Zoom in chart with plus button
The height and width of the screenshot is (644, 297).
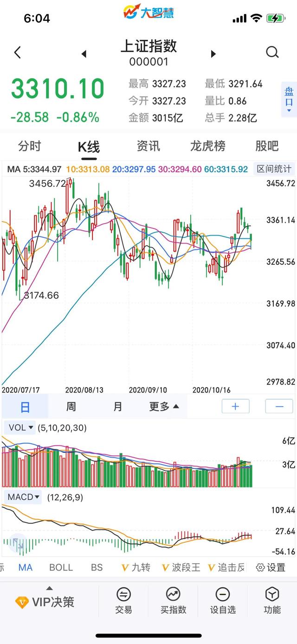coord(235,407)
